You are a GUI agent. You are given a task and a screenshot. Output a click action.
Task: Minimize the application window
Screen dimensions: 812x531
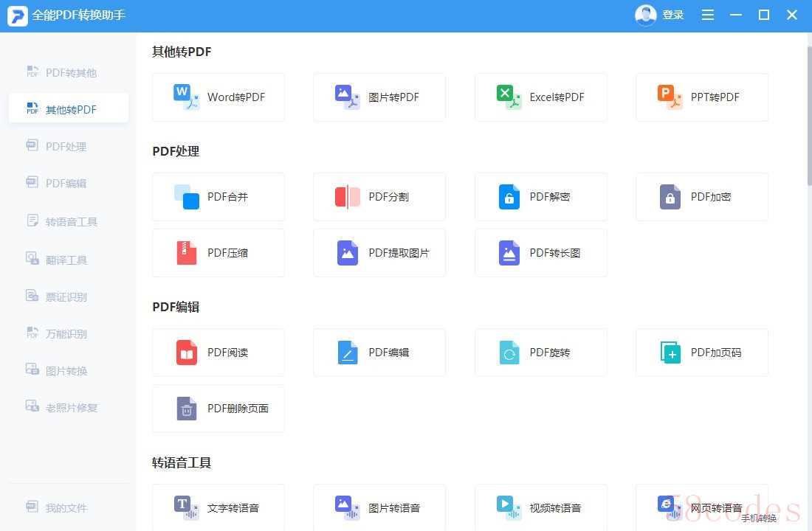735,15
